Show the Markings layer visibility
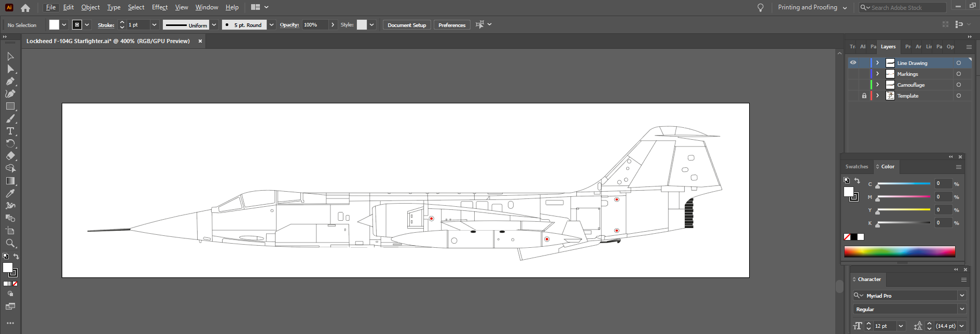The width and height of the screenshot is (980, 334). tap(853, 74)
